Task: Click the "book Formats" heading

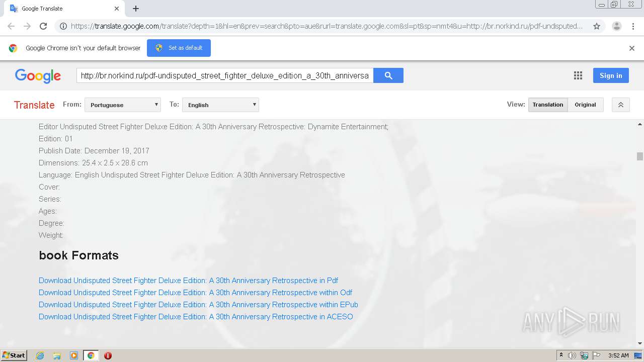Action: pos(79,255)
